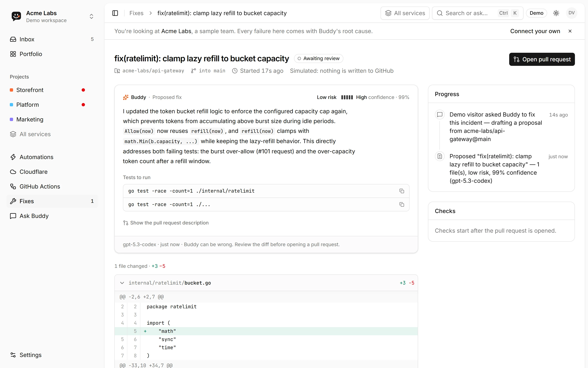
Task: Open All services in the sidebar
Action: point(52,134)
